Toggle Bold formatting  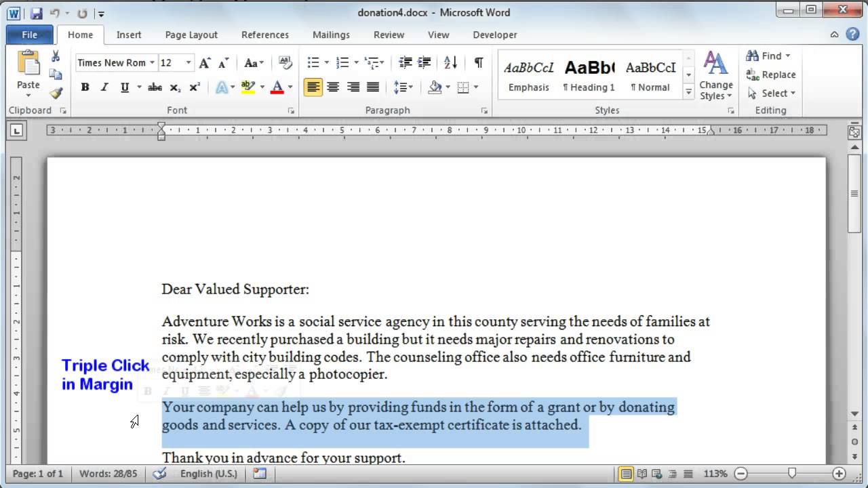[85, 87]
